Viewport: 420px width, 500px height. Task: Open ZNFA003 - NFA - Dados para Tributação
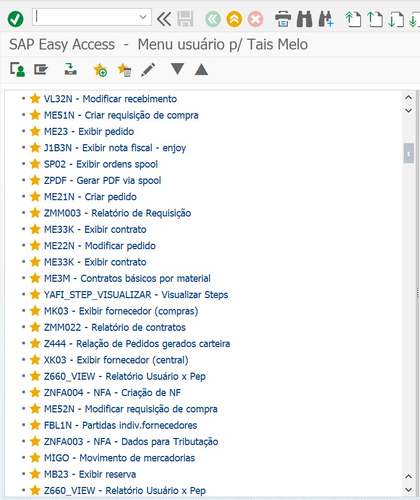[x=131, y=441]
